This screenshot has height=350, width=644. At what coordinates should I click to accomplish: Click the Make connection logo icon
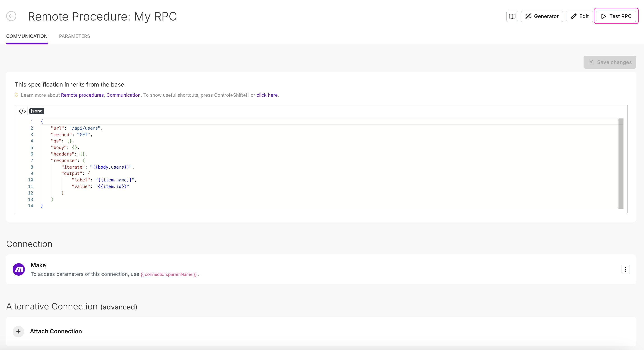[x=19, y=269]
